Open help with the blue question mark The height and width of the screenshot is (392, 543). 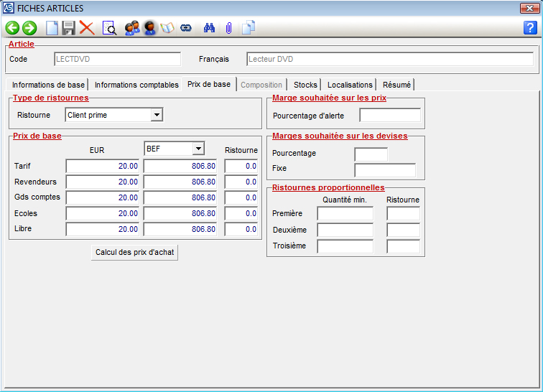click(531, 28)
